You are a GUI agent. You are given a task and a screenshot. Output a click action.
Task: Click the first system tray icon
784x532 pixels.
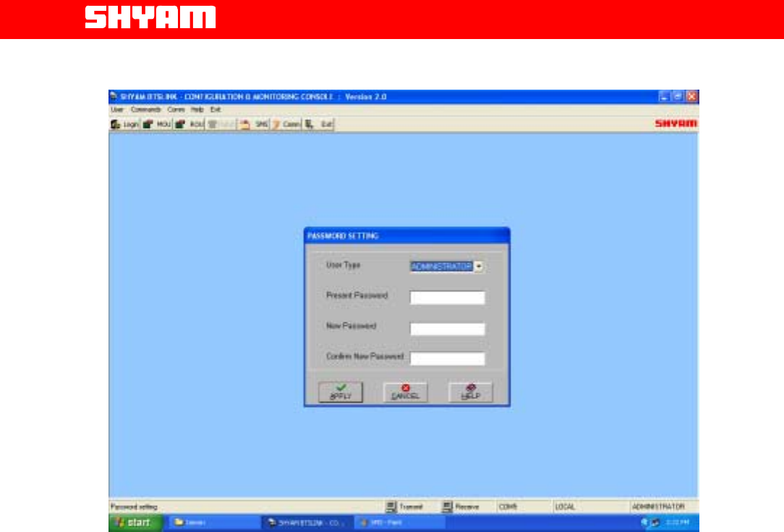[x=644, y=523]
